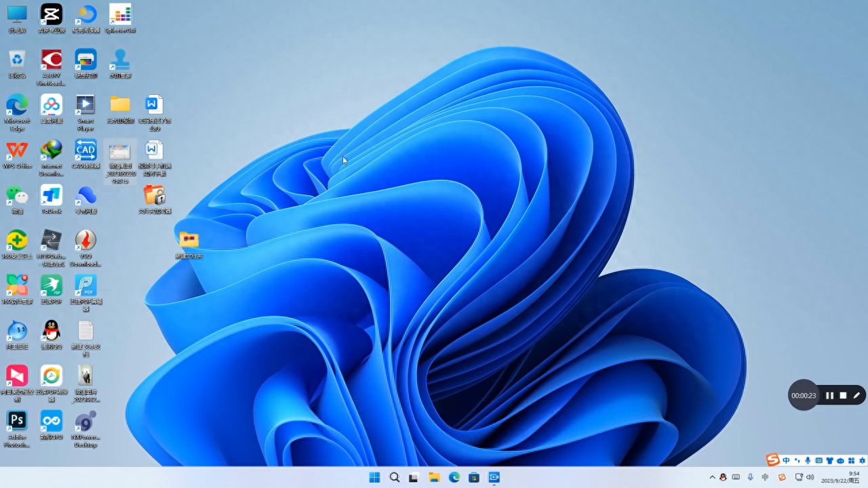The image size is (868, 488).
Task: Select the Baidu Netdisk desktop icon
Action: click(52, 105)
